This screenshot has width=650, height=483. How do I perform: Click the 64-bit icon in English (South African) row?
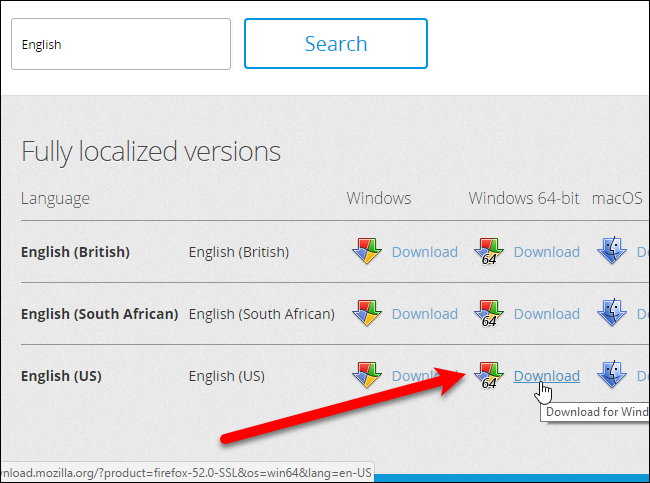(489, 313)
